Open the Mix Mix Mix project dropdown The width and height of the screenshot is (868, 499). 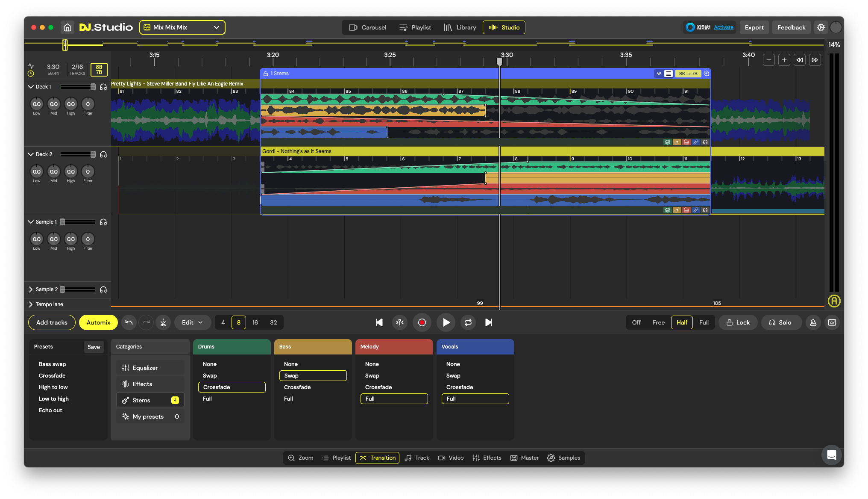pos(182,27)
